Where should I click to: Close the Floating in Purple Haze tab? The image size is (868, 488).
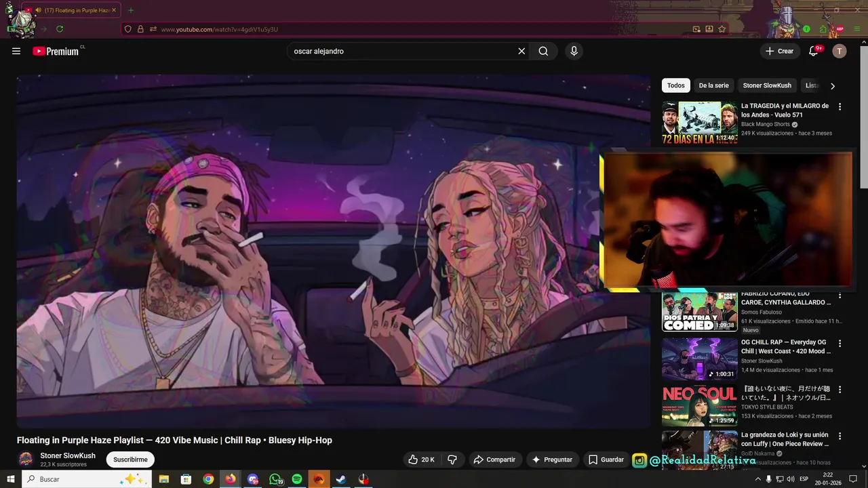point(114,10)
